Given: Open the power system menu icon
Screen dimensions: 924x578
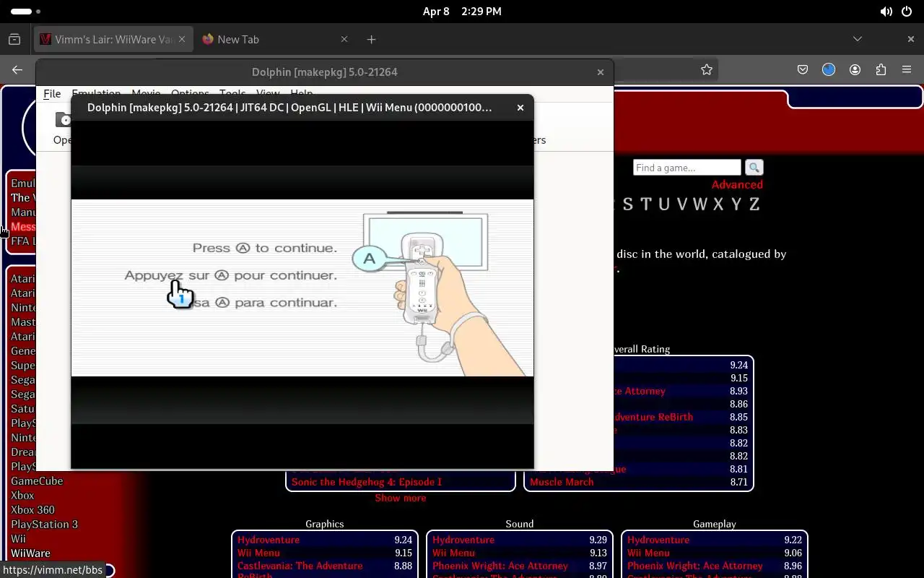Looking at the screenshot, I should pos(907,12).
